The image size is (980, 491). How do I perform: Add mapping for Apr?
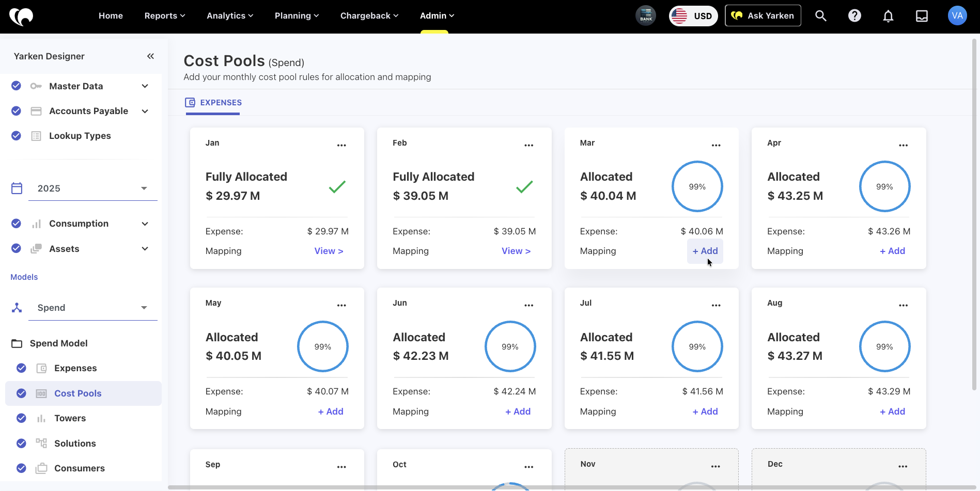tap(892, 251)
